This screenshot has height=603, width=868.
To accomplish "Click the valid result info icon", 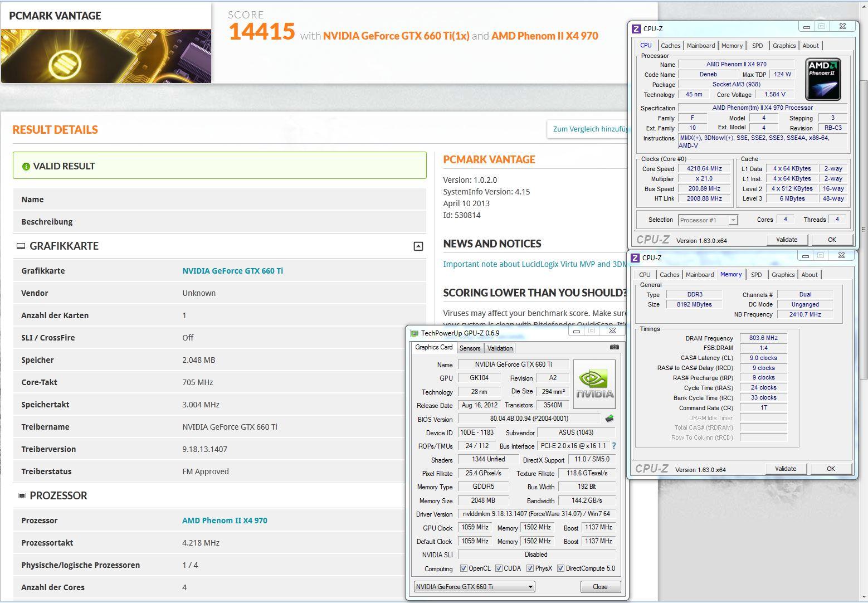I will pos(26,166).
